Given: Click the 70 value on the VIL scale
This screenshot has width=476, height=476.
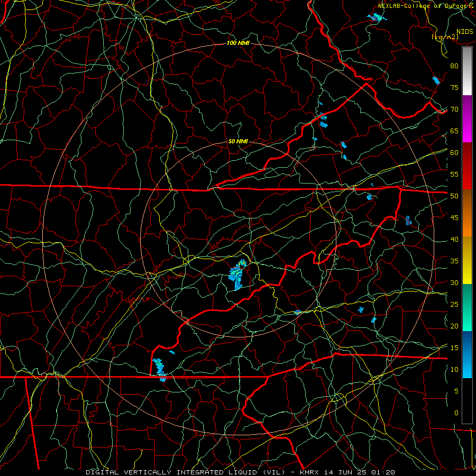Looking at the screenshot, I should point(454,109).
